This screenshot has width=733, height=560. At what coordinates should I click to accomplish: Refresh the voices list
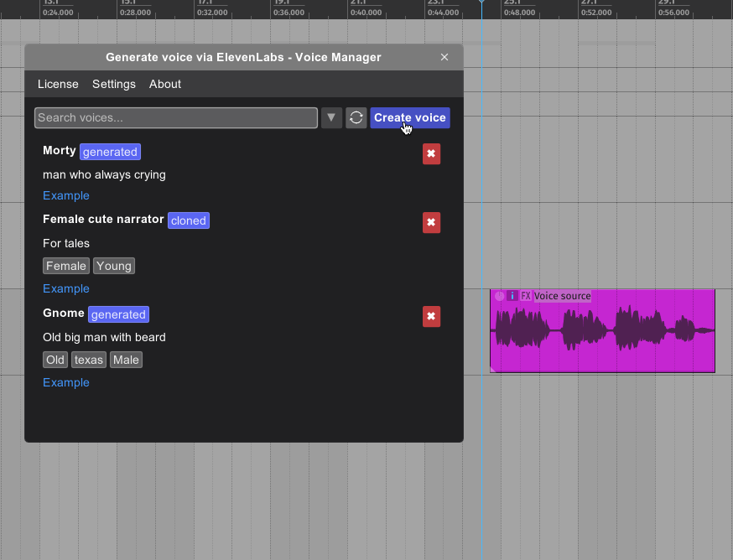[x=356, y=117]
